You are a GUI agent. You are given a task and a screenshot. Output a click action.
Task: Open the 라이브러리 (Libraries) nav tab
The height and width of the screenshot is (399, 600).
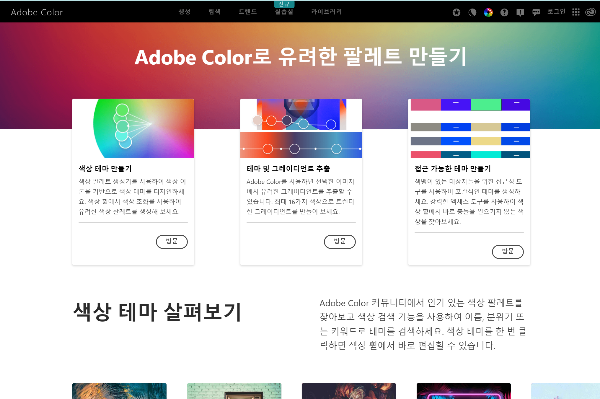coord(326,12)
